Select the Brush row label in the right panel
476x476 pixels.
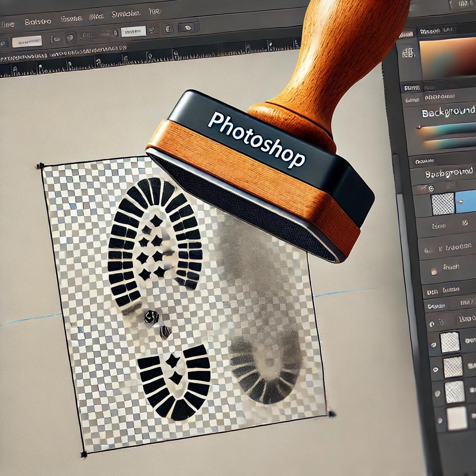click(x=451, y=267)
